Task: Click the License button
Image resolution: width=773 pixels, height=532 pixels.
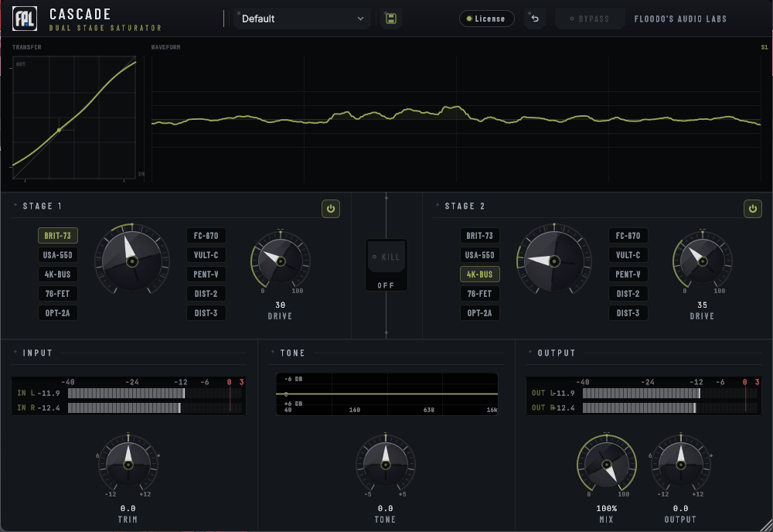Action: (x=486, y=19)
